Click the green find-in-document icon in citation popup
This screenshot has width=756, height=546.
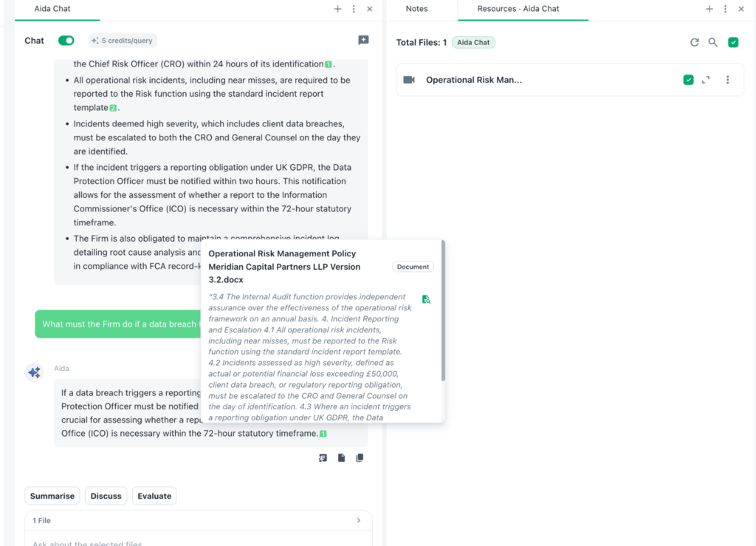pos(426,299)
